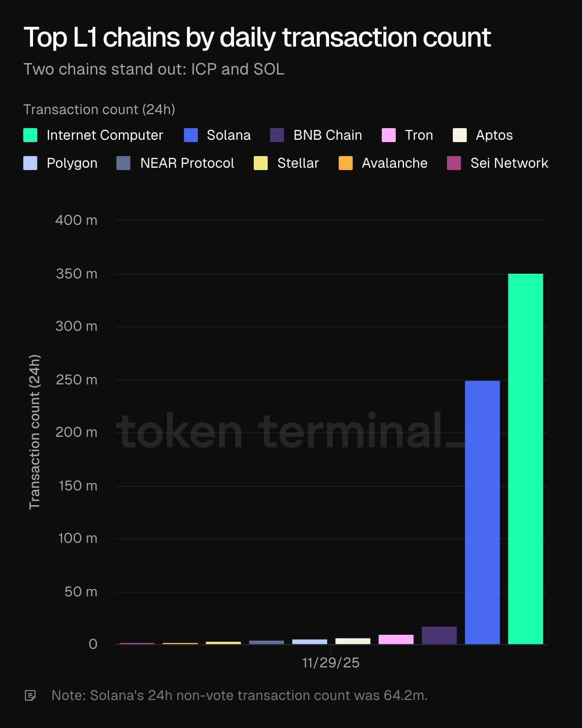Click the BNB Chain purple legend swatch
The image size is (582, 728).
(x=277, y=135)
